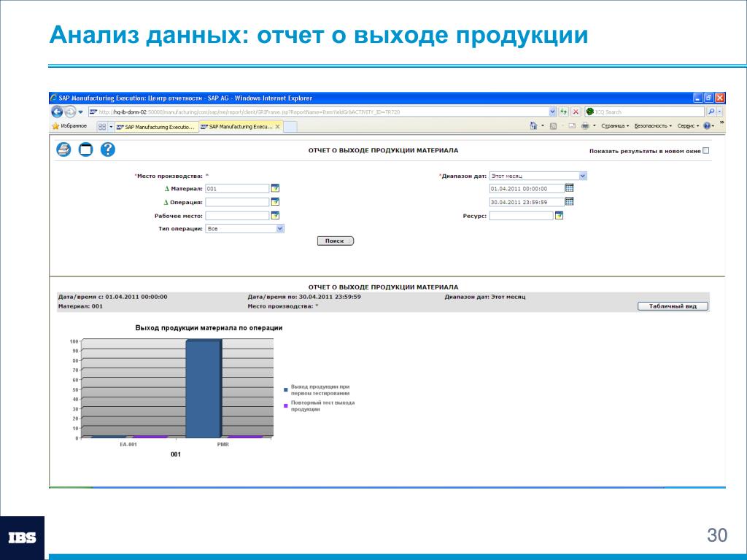This screenshot has width=747, height=560.
Task: Open browse icon next to Рабочее место field
Action: point(275,215)
